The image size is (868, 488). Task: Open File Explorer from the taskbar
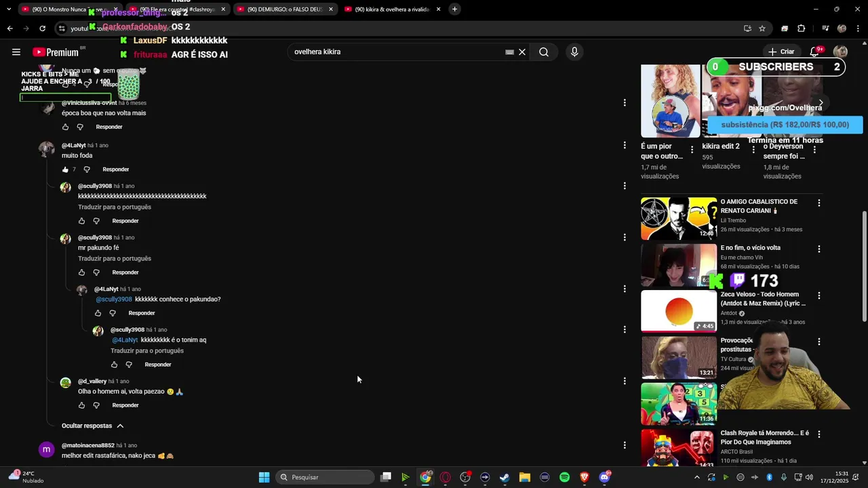(x=524, y=477)
